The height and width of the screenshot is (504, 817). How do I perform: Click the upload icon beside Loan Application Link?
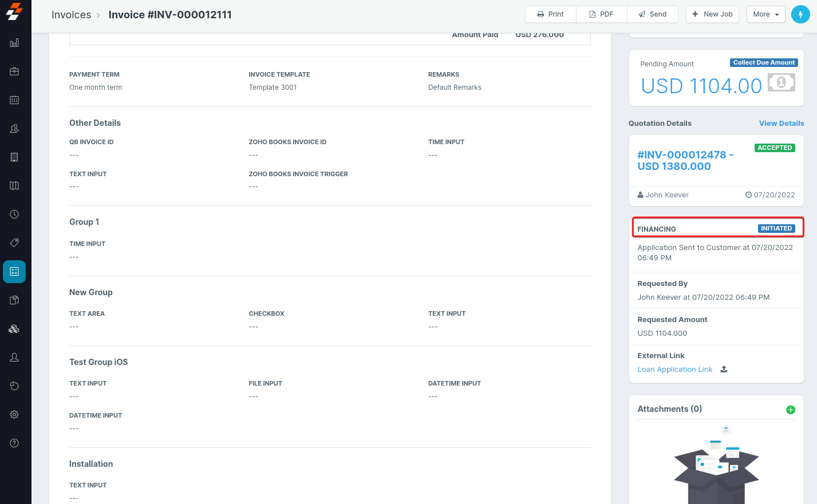click(724, 370)
